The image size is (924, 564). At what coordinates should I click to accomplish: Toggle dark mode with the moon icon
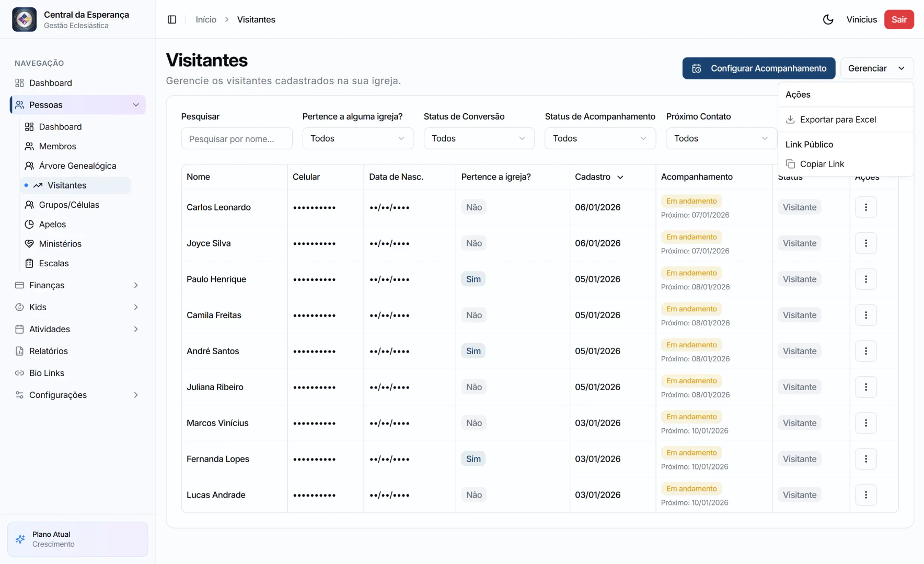click(x=827, y=19)
